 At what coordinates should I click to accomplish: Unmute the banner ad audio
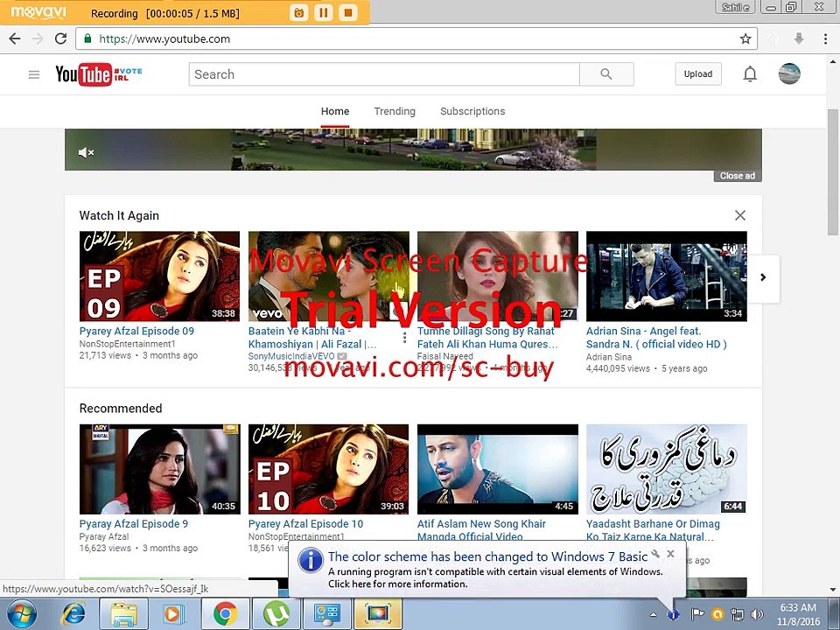[86, 152]
